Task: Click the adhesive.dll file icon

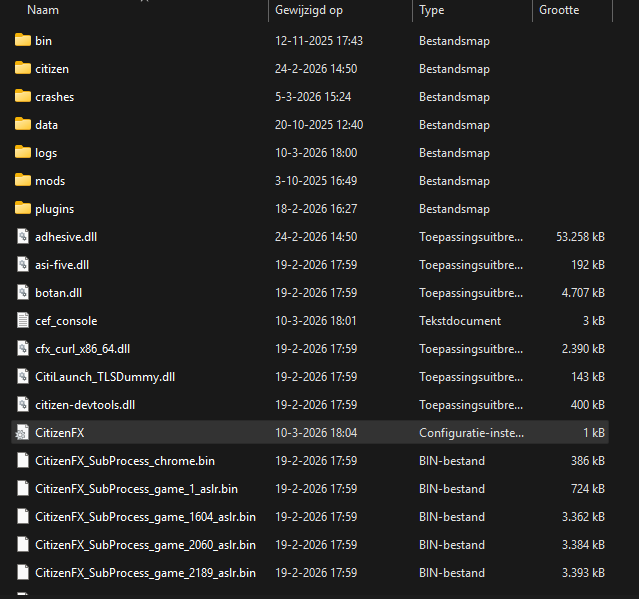Action: click(x=23, y=236)
